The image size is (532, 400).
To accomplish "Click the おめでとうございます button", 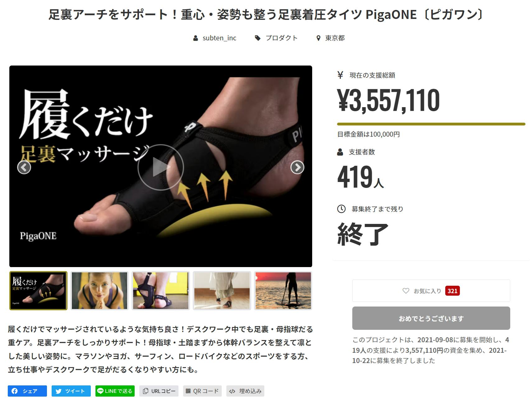I will (x=431, y=318).
